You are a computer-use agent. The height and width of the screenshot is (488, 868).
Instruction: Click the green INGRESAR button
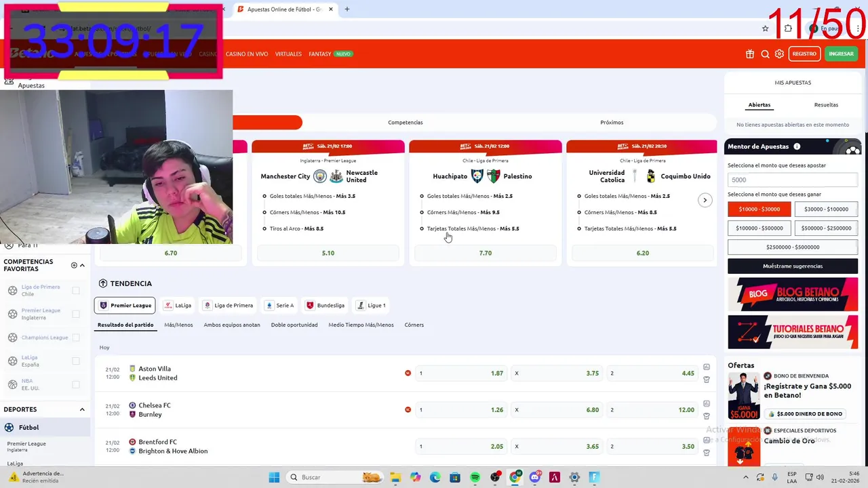841,54
